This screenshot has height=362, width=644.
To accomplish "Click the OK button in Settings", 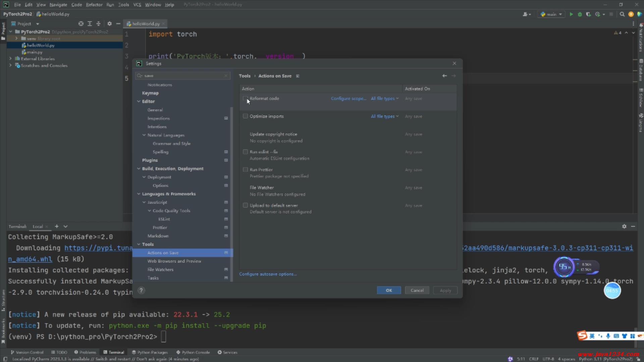I will tap(388, 291).
